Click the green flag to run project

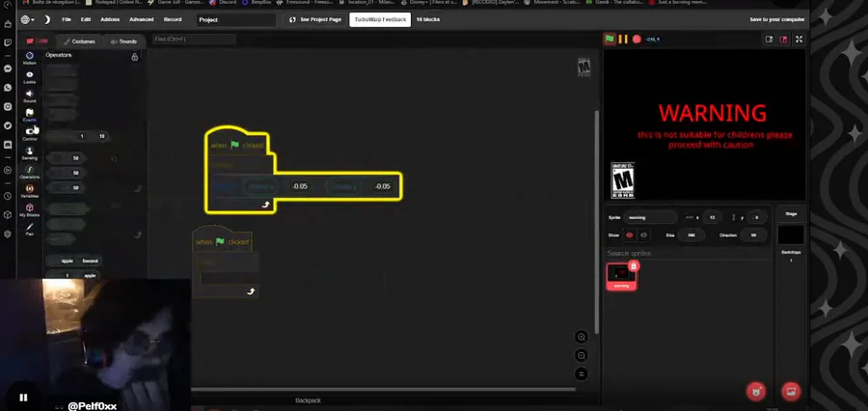(x=610, y=39)
